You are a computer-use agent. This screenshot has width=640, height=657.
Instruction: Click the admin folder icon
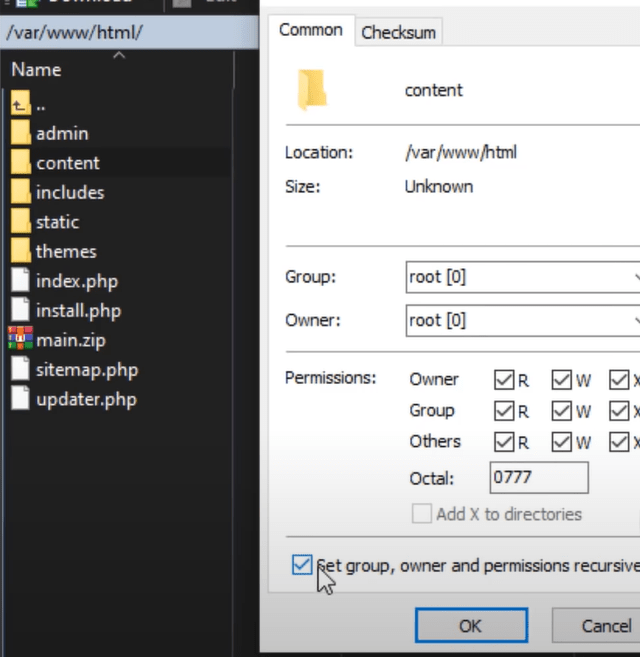click(21, 132)
